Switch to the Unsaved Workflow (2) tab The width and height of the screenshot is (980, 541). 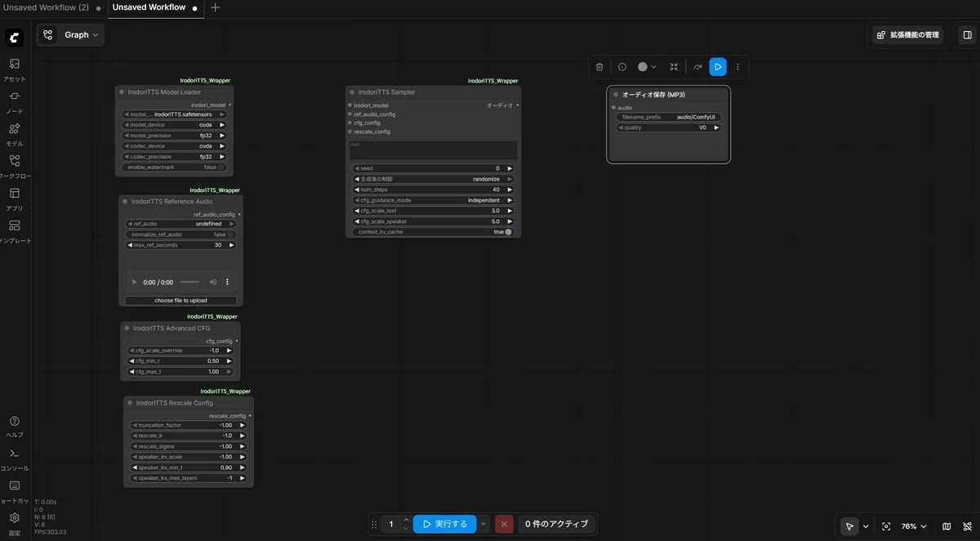coord(46,7)
